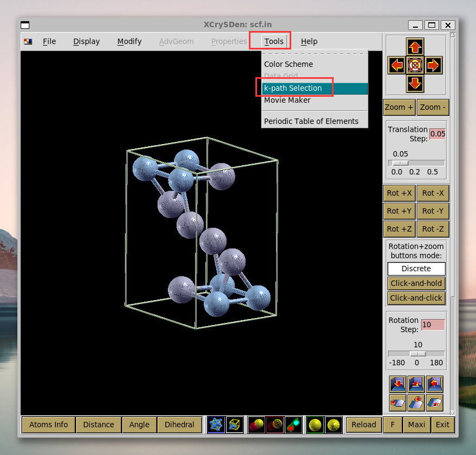Click the wireframe red-yellow spheres icon
This screenshot has width=476, height=455.
(x=275, y=425)
